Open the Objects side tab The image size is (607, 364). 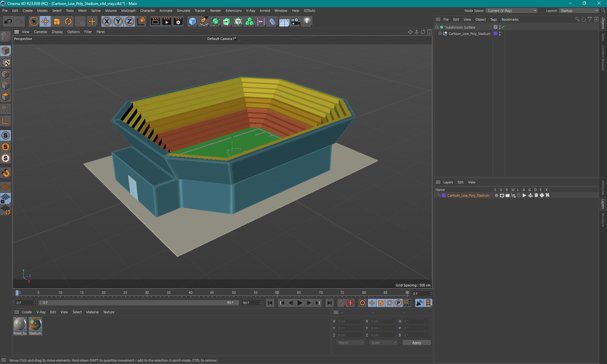603,23
